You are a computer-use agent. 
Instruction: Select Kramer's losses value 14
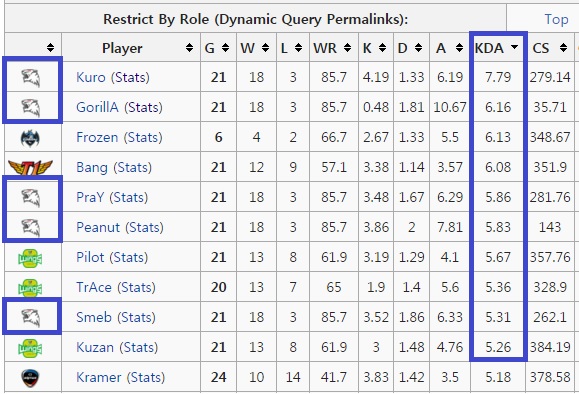click(x=293, y=377)
